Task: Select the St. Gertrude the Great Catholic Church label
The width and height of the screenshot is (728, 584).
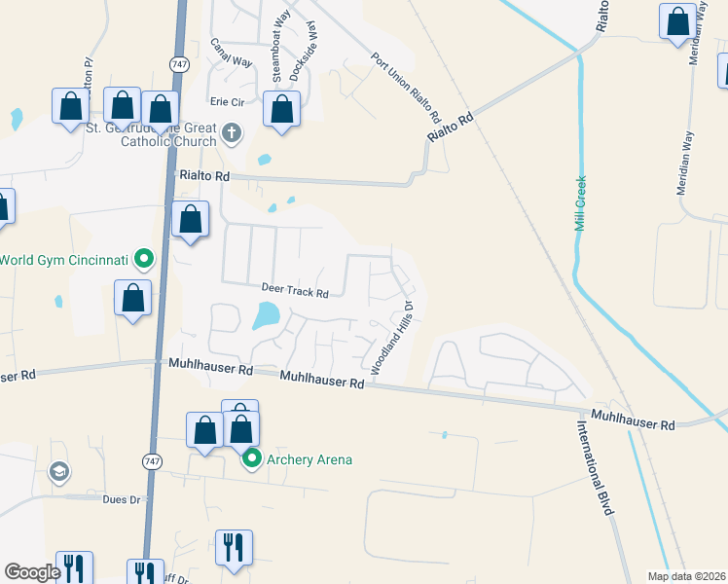Action: coord(152,134)
